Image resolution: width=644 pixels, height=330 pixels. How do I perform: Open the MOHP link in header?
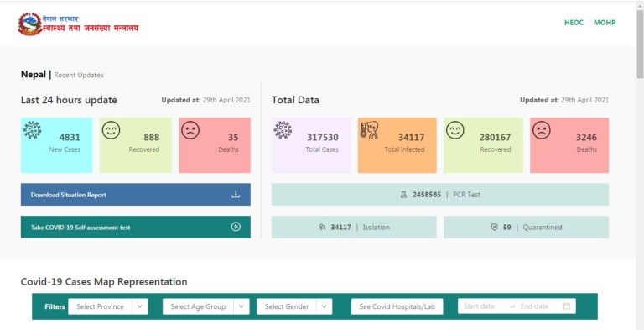point(605,23)
